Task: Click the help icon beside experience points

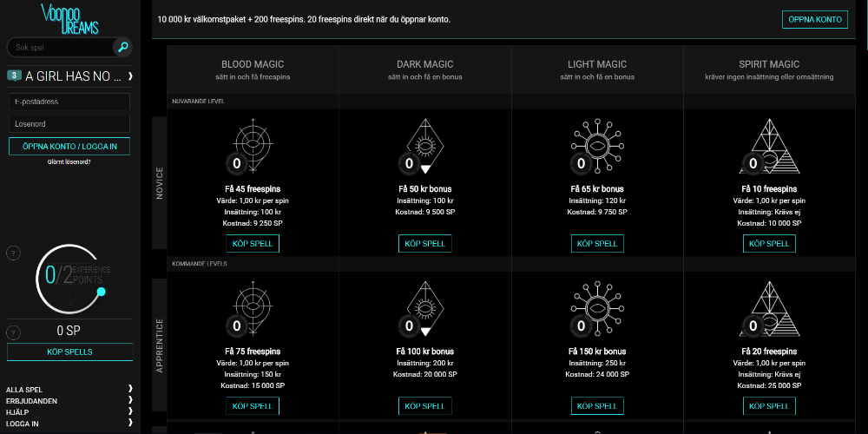Action: (x=13, y=253)
